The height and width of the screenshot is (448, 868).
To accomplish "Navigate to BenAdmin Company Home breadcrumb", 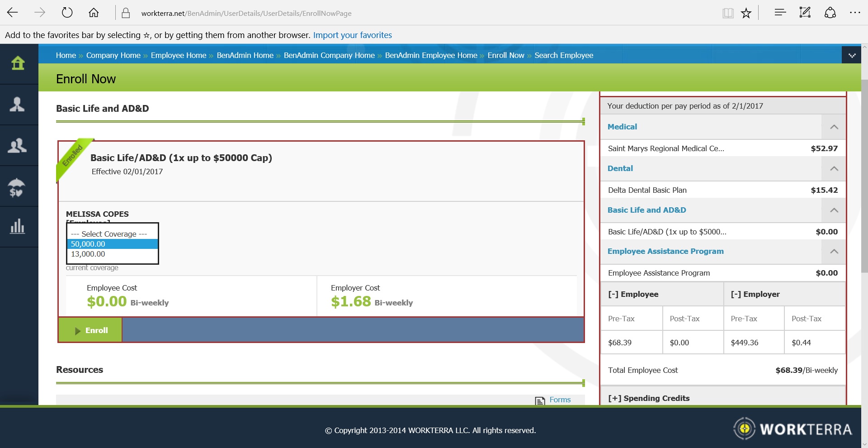I will pos(329,55).
